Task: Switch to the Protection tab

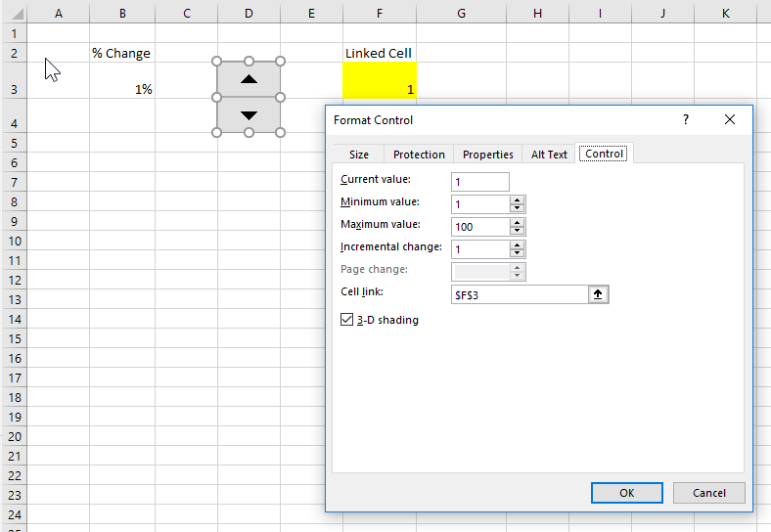Action: tap(419, 155)
